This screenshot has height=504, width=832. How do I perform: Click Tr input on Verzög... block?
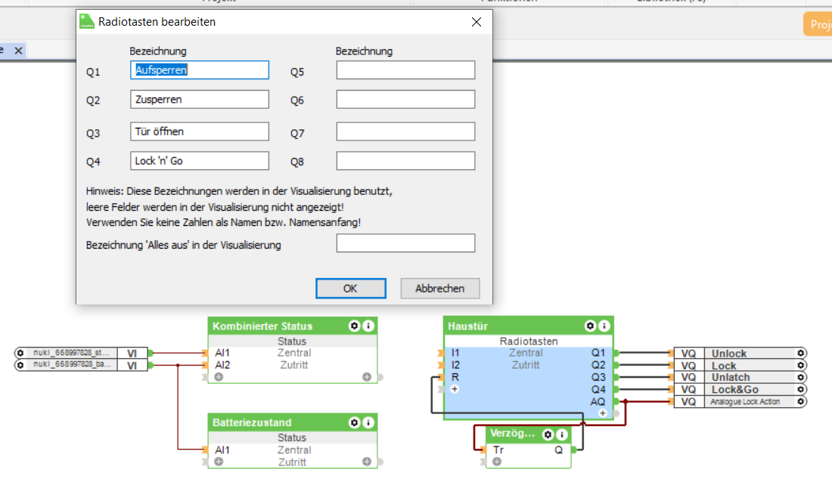pyautogui.click(x=498, y=450)
